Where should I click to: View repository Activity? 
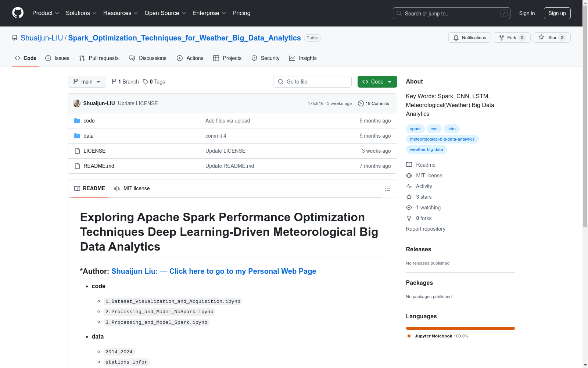coord(419,186)
